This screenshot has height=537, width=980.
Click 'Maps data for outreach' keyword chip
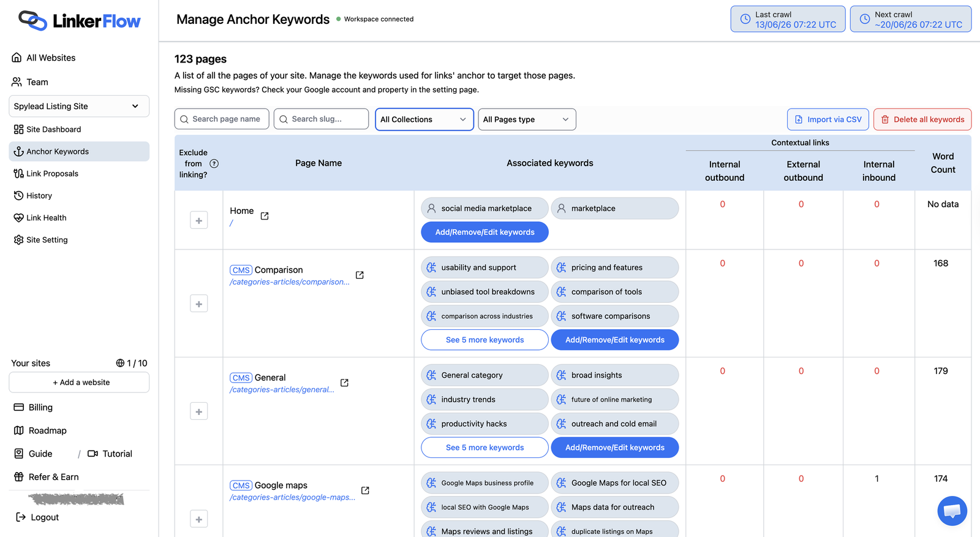(615, 508)
